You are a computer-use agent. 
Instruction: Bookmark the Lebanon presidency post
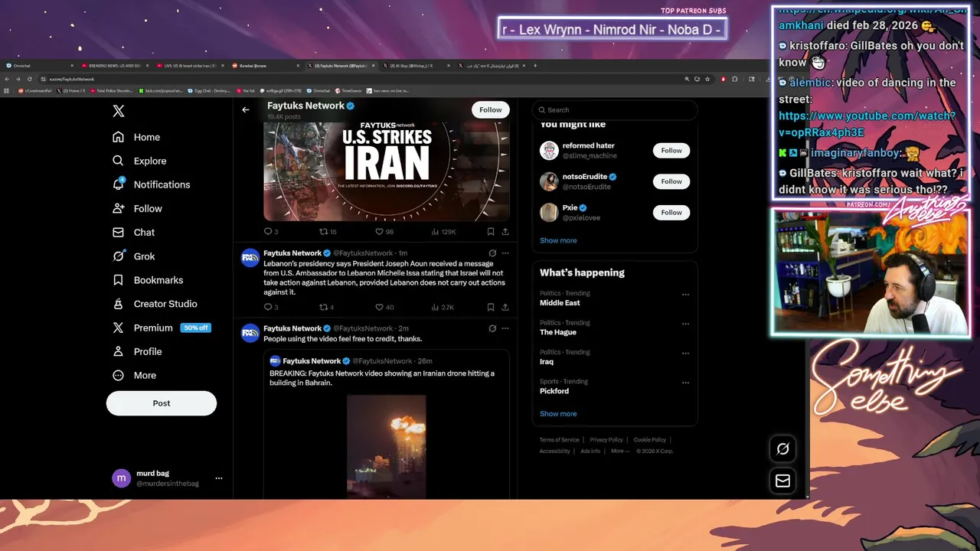coord(491,307)
